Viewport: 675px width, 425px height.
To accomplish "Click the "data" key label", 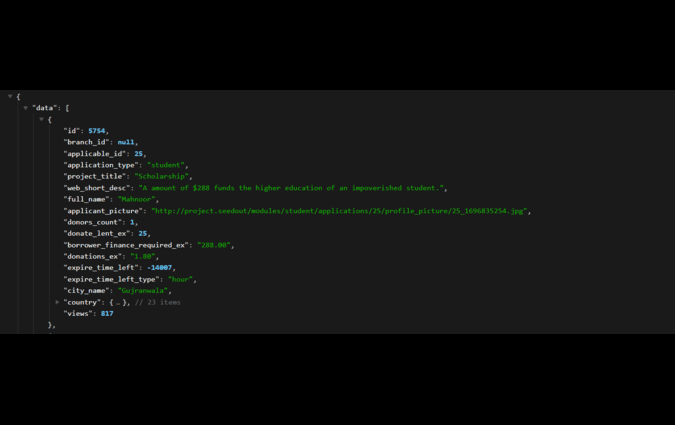I will 45,108.
